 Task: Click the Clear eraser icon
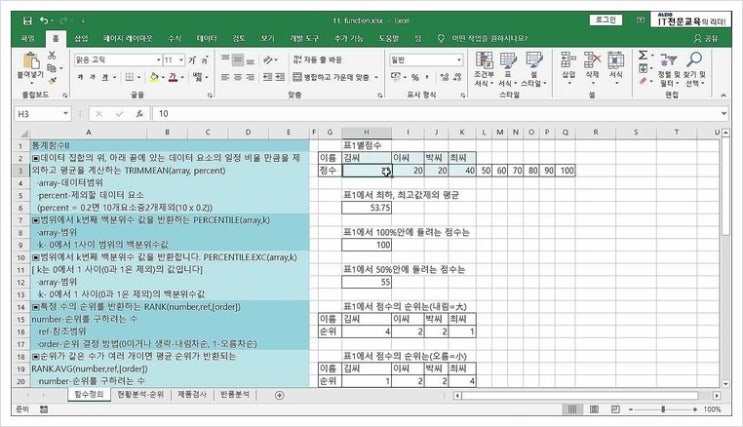coord(643,81)
